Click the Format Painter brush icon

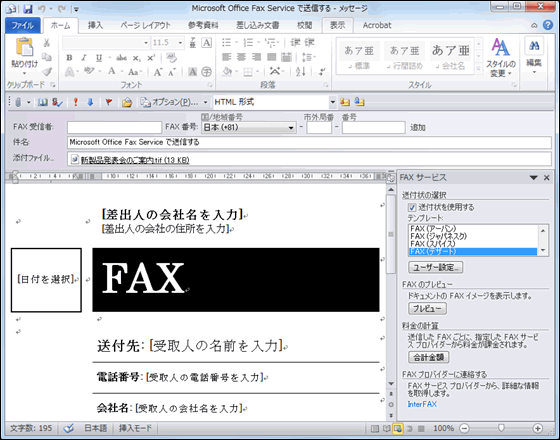(x=47, y=72)
